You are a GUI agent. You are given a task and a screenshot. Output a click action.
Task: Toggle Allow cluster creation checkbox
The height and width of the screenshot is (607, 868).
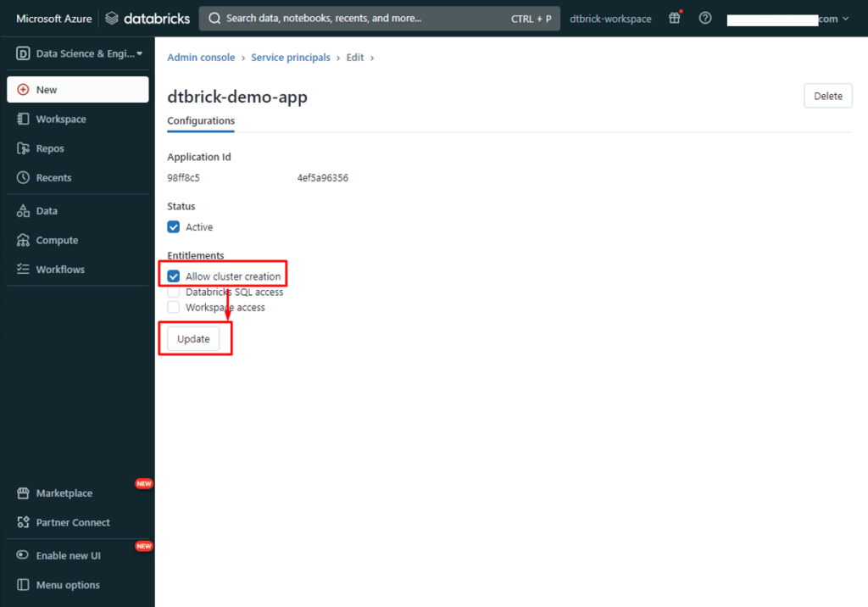click(x=174, y=276)
